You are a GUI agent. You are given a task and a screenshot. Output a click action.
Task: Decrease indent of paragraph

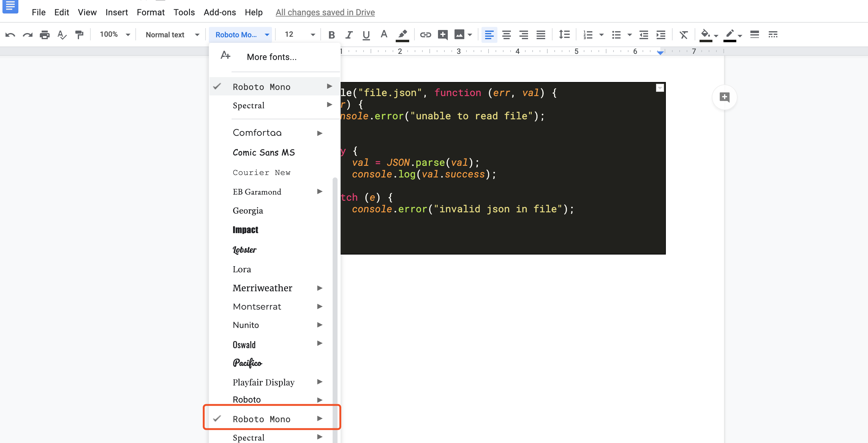644,35
